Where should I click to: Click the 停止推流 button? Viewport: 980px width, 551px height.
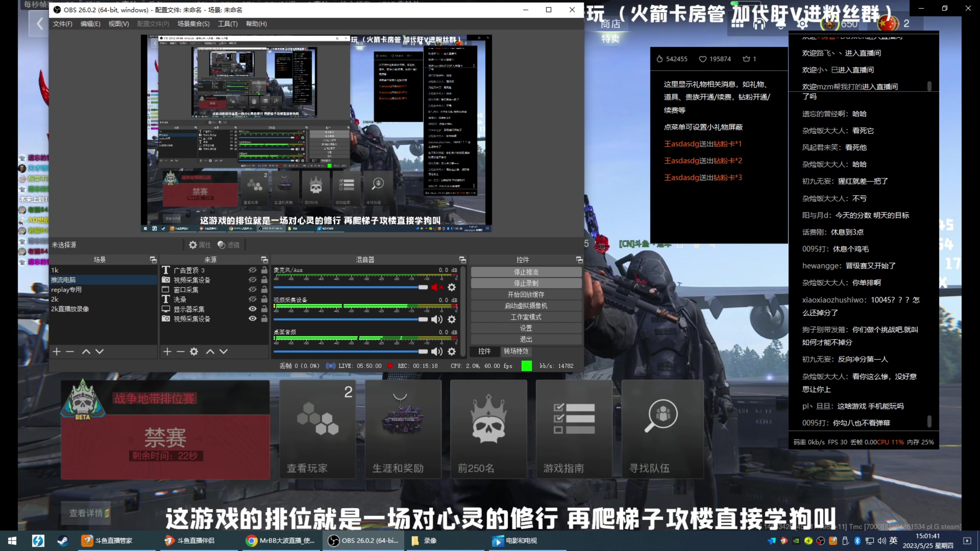coord(526,272)
